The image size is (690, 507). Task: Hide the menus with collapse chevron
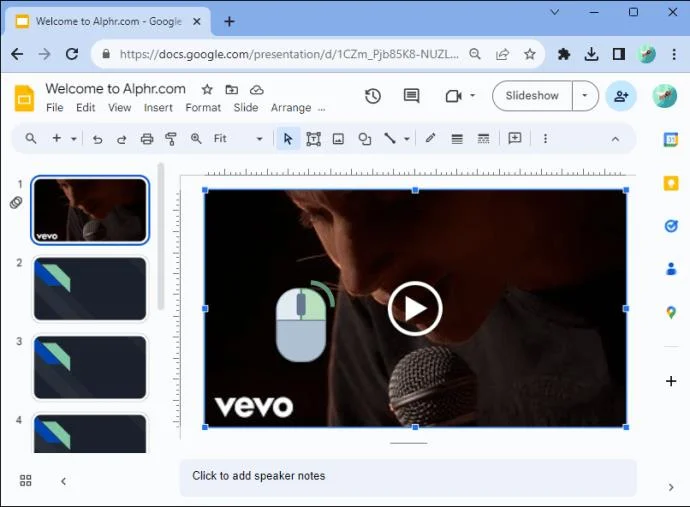615,139
